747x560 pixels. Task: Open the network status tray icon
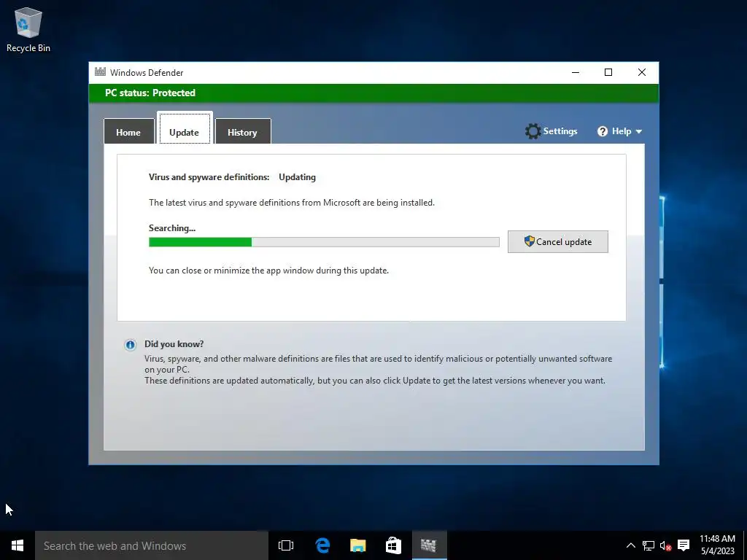(649, 545)
